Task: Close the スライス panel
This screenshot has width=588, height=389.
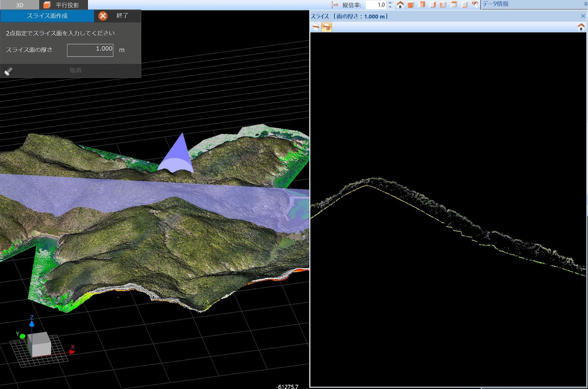Action: tap(583, 16)
